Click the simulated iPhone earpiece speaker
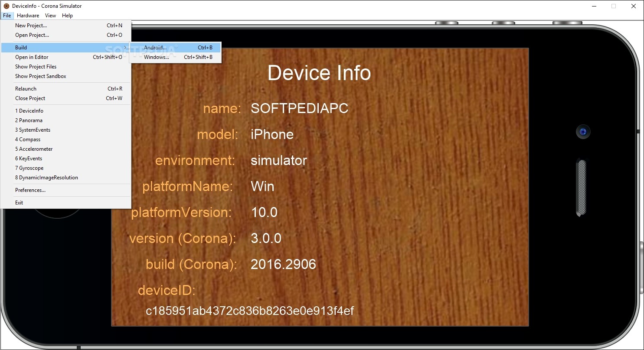Viewport: 644px width, 350px height. (581, 188)
